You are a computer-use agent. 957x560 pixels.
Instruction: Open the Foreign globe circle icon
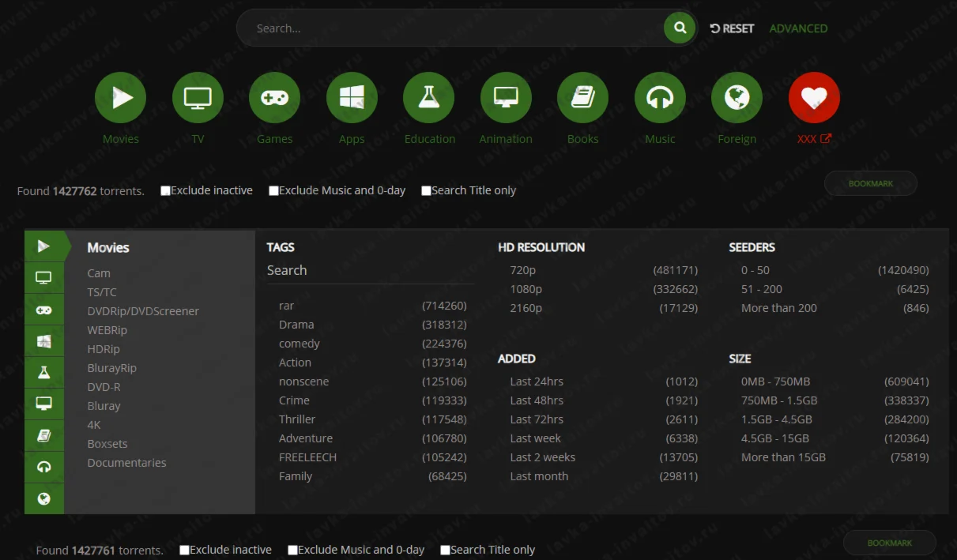pos(737,98)
